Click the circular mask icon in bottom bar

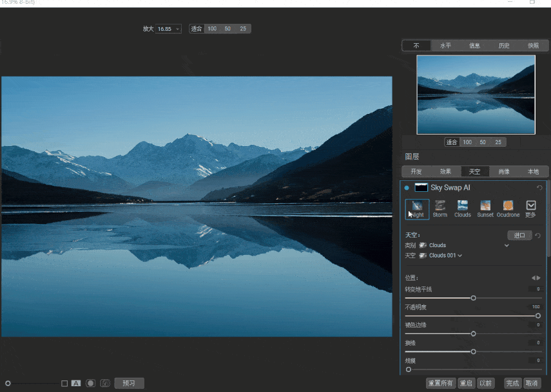click(x=90, y=383)
